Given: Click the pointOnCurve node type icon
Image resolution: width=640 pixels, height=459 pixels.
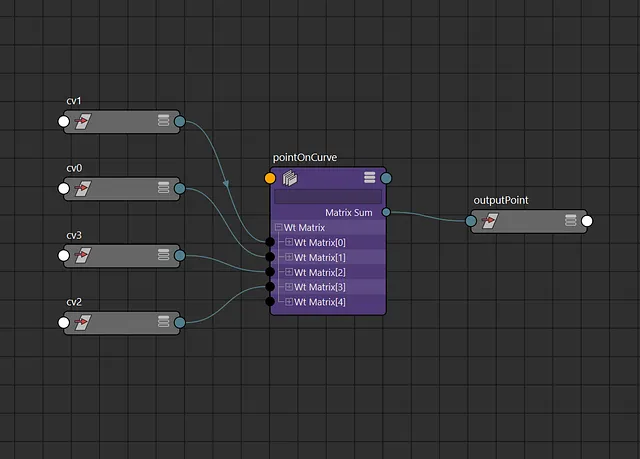Looking at the screenshot, I should pyautogui.click(x=290, y=178).
